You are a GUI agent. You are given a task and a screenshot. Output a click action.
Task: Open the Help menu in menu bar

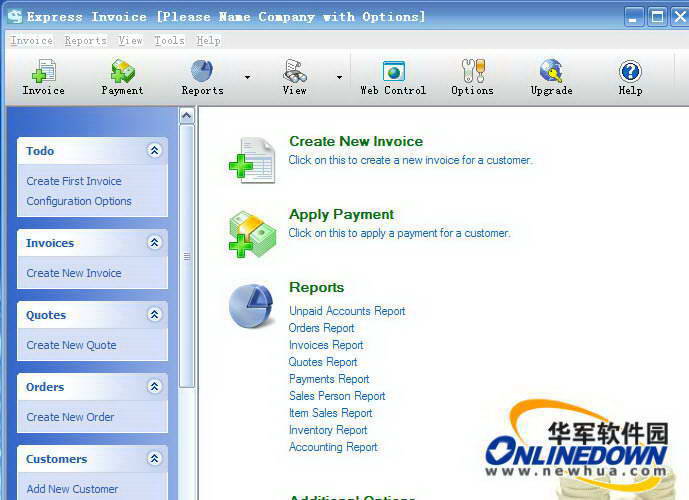tap(208, 40)
